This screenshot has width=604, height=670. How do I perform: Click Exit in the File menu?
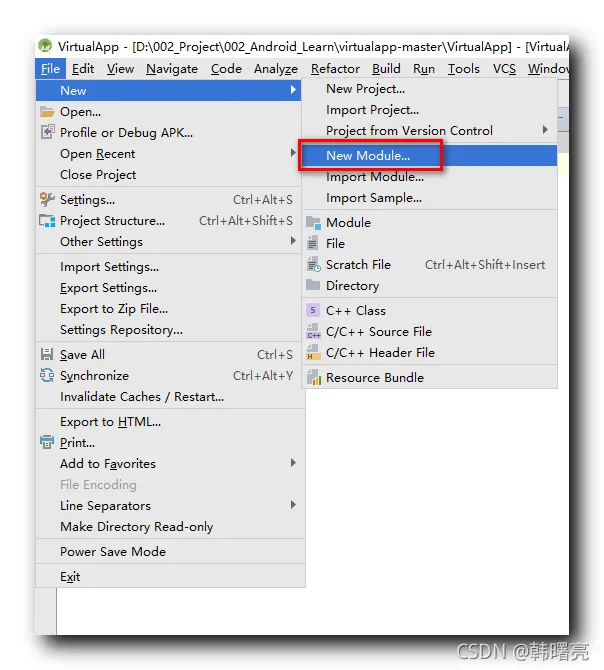pos(169,576)
